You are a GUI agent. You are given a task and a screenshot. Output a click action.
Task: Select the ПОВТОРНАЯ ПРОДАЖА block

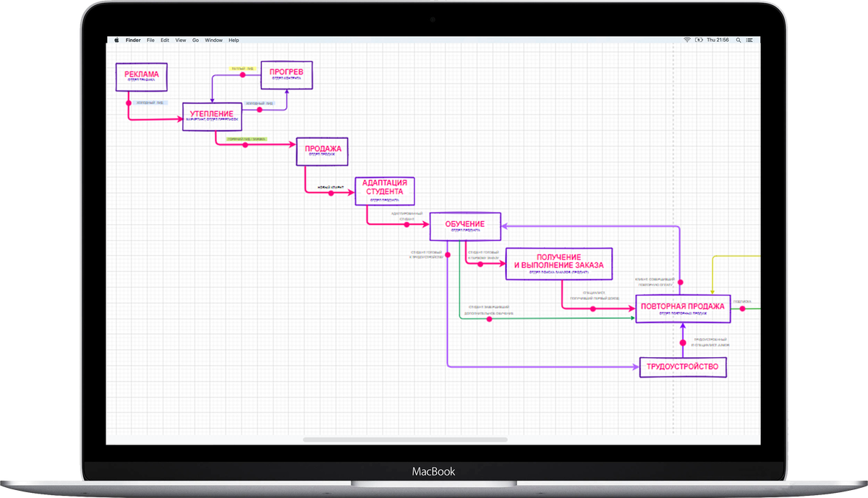pos(683,309)
